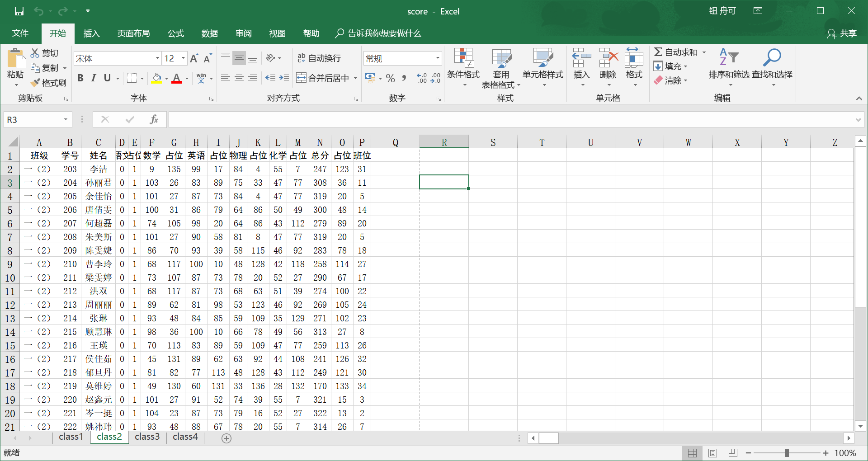Click the 共享 (Share) button
The height and width of the screenshot is (461, 868).
click(x=842, y=33)
